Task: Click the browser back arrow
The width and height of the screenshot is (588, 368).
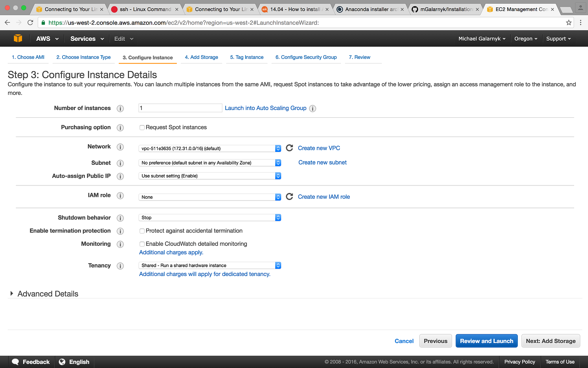Action: [x=7, y=22]
